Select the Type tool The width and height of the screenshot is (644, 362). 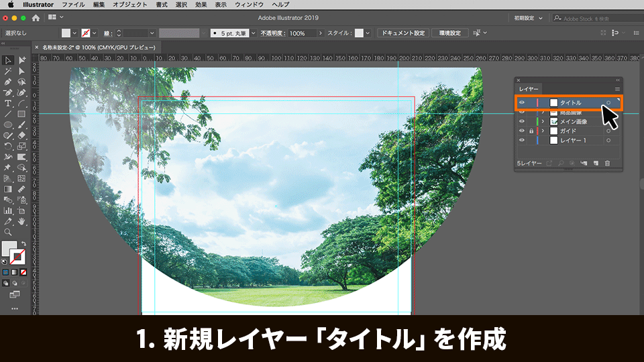[8, 103]
